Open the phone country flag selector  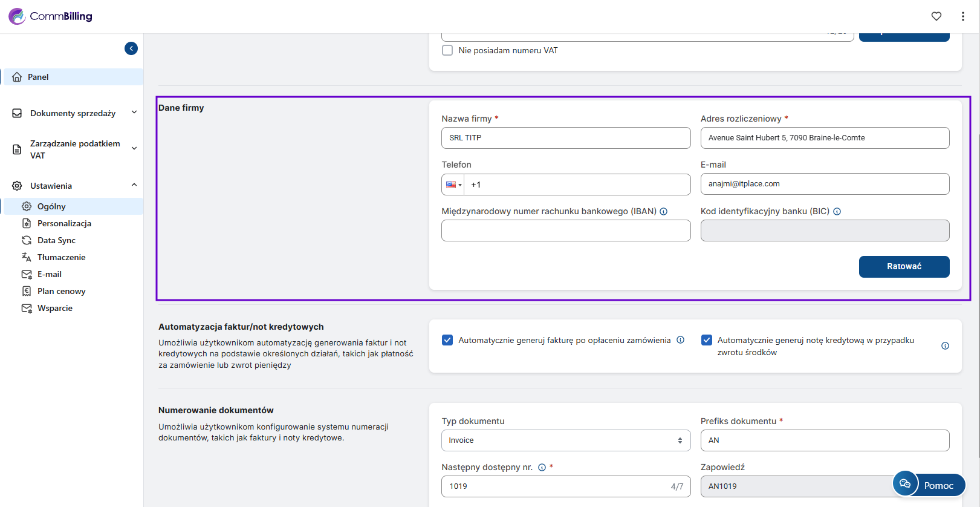pyautogui.click(x=453, y=185)
